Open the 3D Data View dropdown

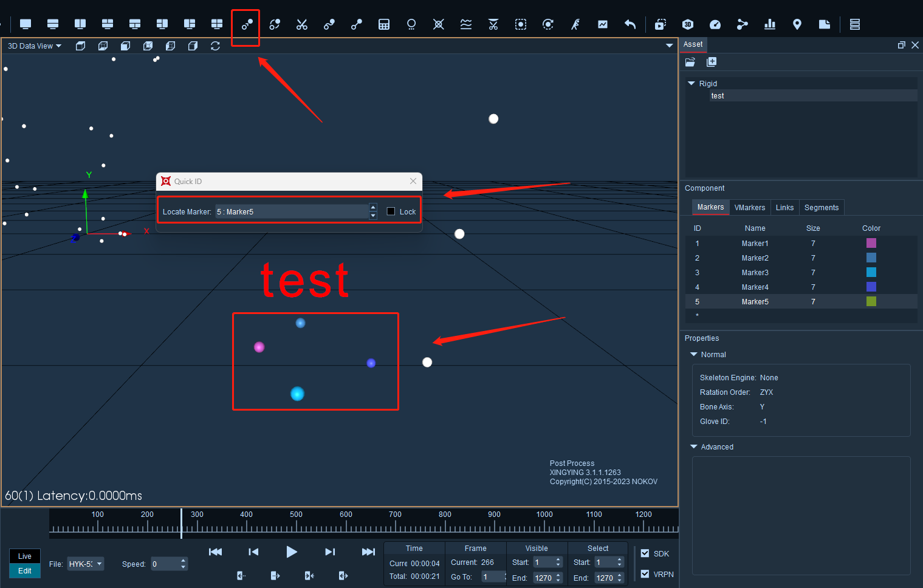click(x=34, y=46)
